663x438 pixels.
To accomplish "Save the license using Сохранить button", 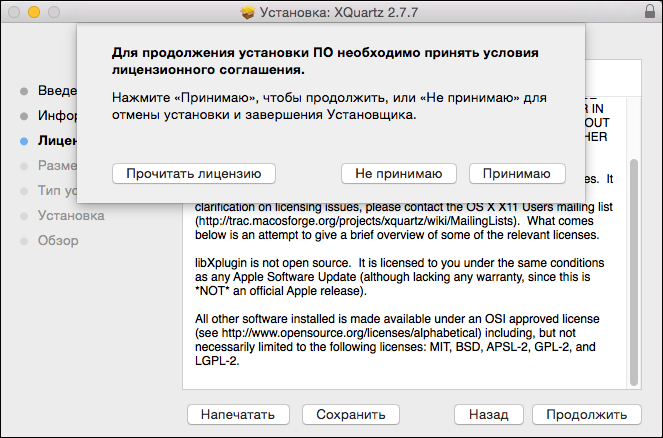I will coord(351,413).
